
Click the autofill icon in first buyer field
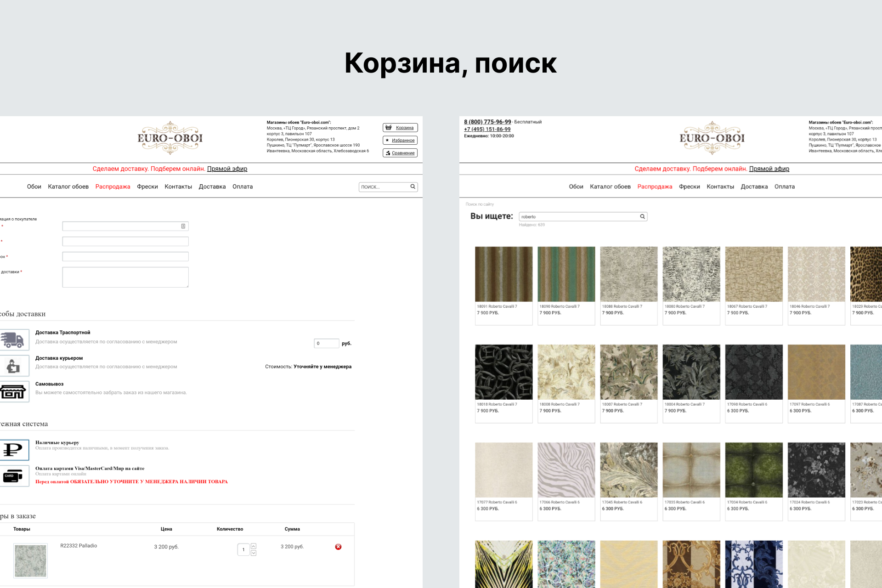point(183,226)
